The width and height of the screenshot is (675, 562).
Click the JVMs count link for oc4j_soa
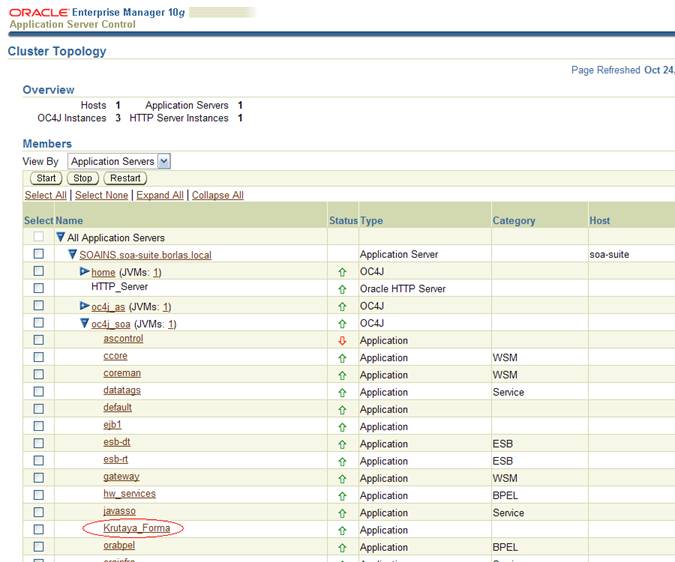[x=171, y=324]
